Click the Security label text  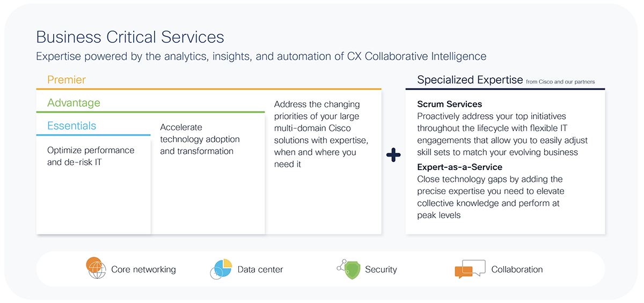380,270
